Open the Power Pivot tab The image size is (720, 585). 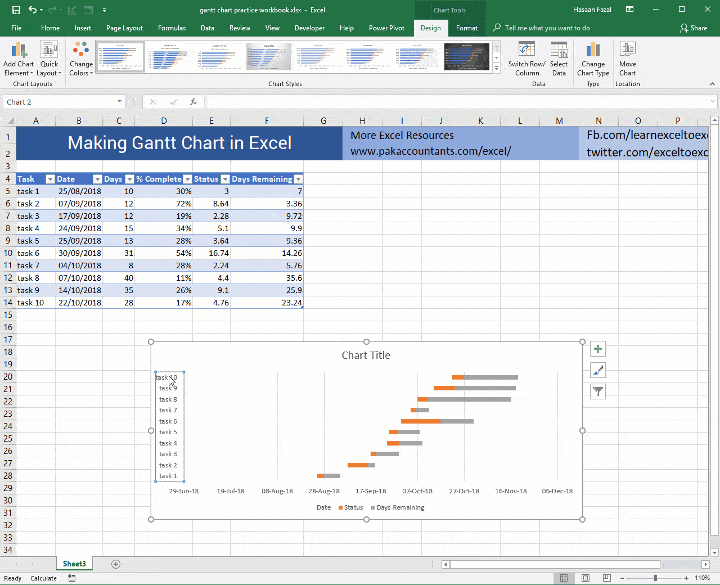[x=386, y=28]
